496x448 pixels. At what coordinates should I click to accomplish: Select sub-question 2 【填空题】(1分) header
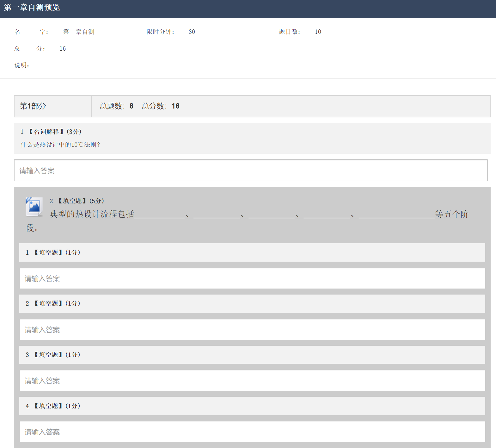(56, 303)
